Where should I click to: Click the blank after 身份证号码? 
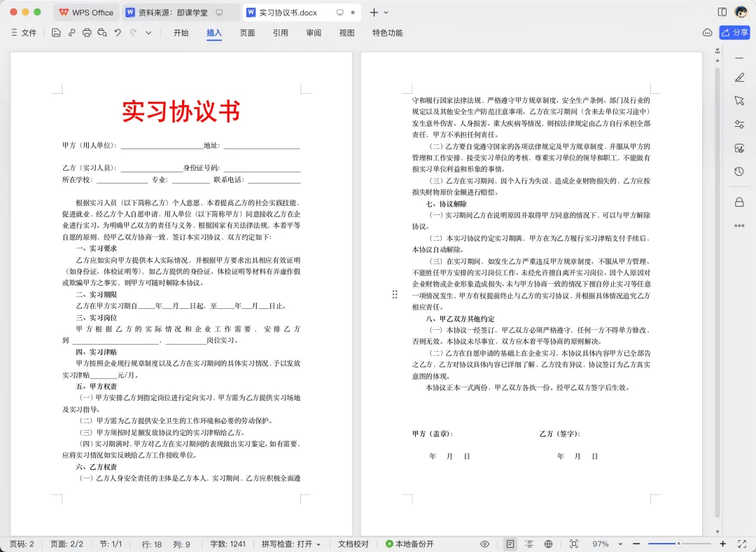pyautogui.click(x=262, y=168)
